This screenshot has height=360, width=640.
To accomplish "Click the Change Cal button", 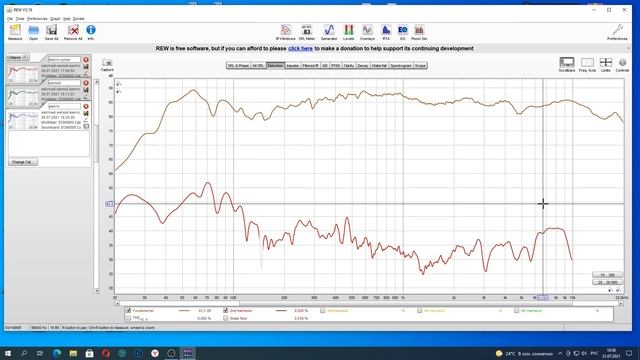I will tap(23, 162).
